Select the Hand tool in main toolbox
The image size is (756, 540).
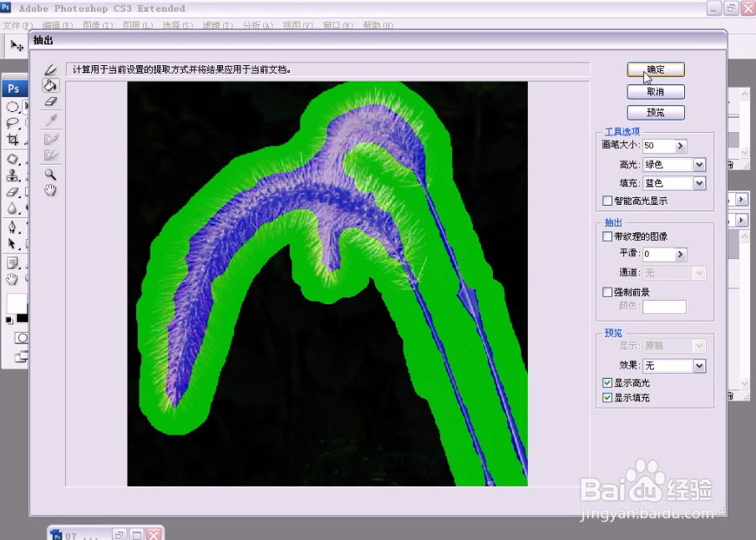pyautogui.click(x=13, y=279)
